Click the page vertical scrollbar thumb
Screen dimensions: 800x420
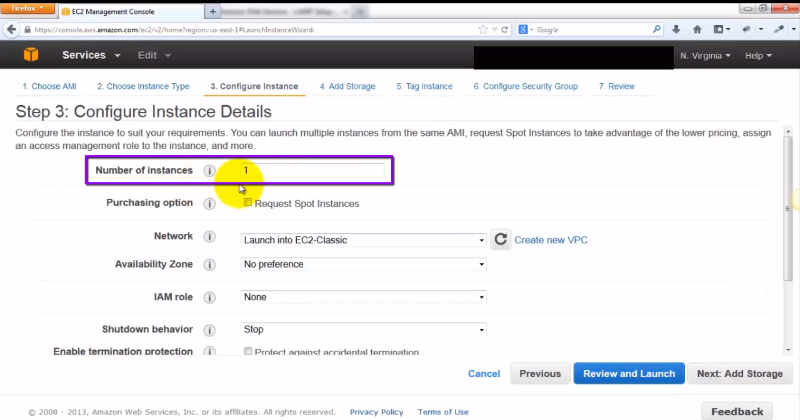(x=788, y=209)
